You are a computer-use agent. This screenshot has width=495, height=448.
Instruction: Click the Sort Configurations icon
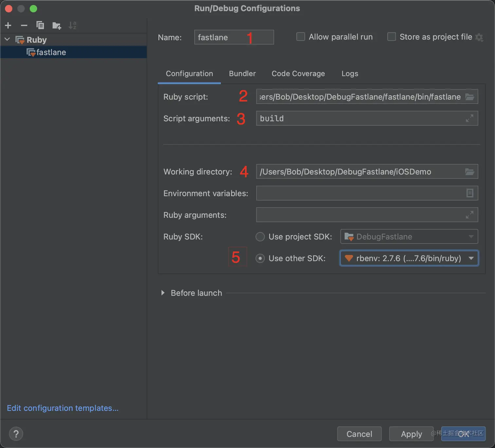[x=72, y=25]
